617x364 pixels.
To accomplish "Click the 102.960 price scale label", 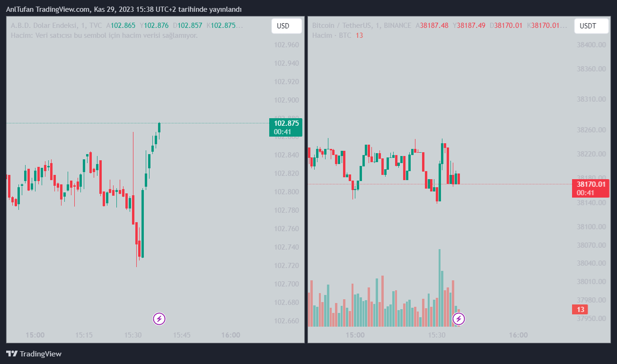I will pos(286,45).
